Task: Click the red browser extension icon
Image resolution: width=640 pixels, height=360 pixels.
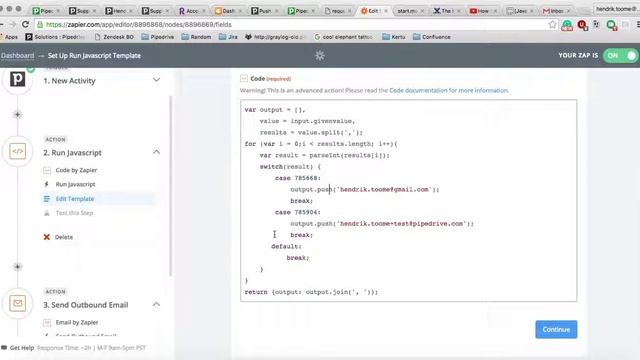Action: [x=582, y=25]
